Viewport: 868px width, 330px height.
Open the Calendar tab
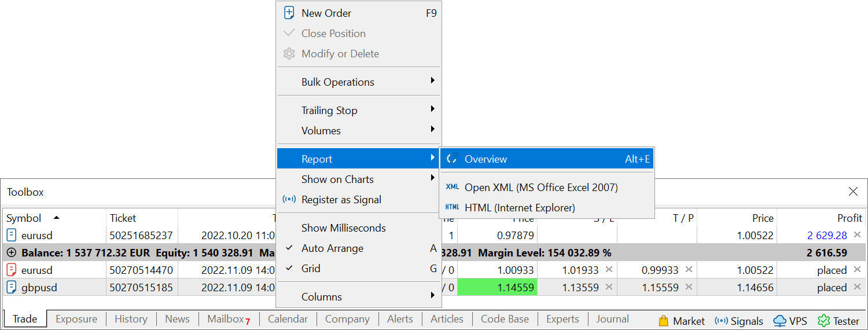tap(288, 319)
